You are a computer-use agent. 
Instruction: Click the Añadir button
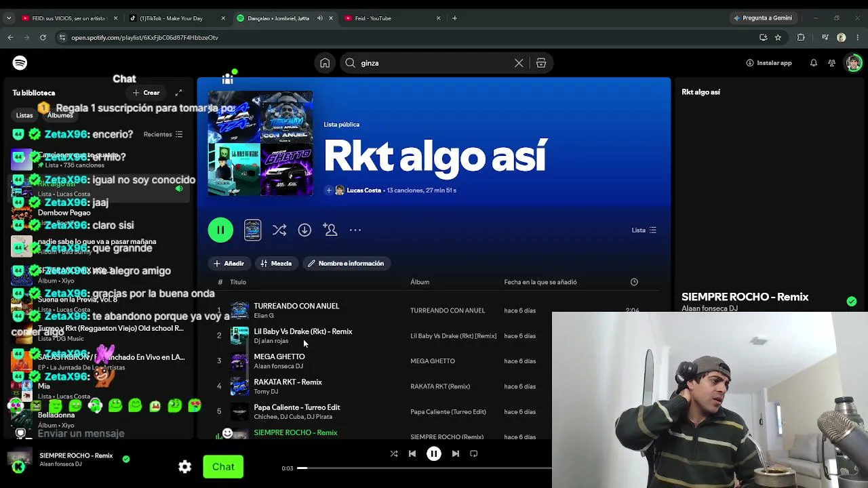pos(229,264)
